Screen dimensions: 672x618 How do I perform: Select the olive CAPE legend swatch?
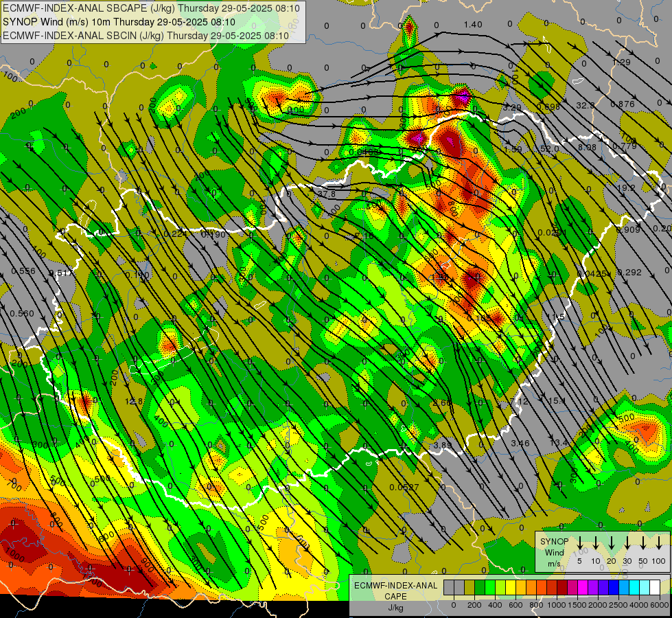470,587
